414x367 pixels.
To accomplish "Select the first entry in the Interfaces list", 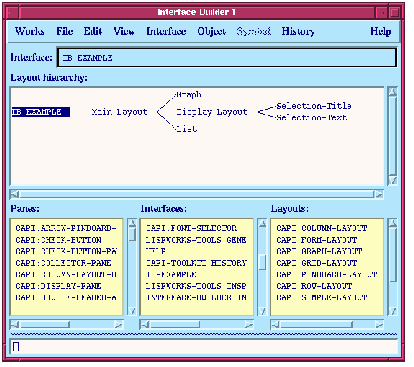I will tap(191, 228).
